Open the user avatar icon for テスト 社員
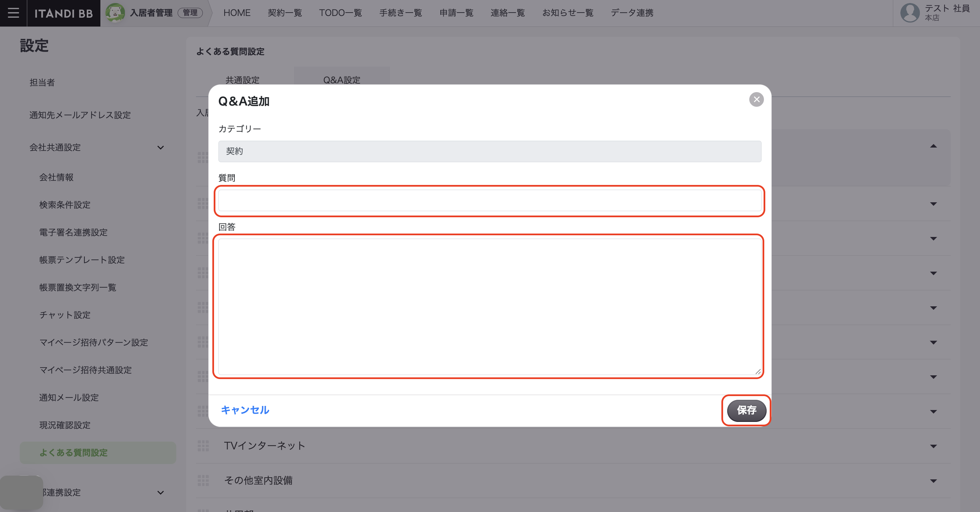This screenshot has height=512, width=980. 910,13
